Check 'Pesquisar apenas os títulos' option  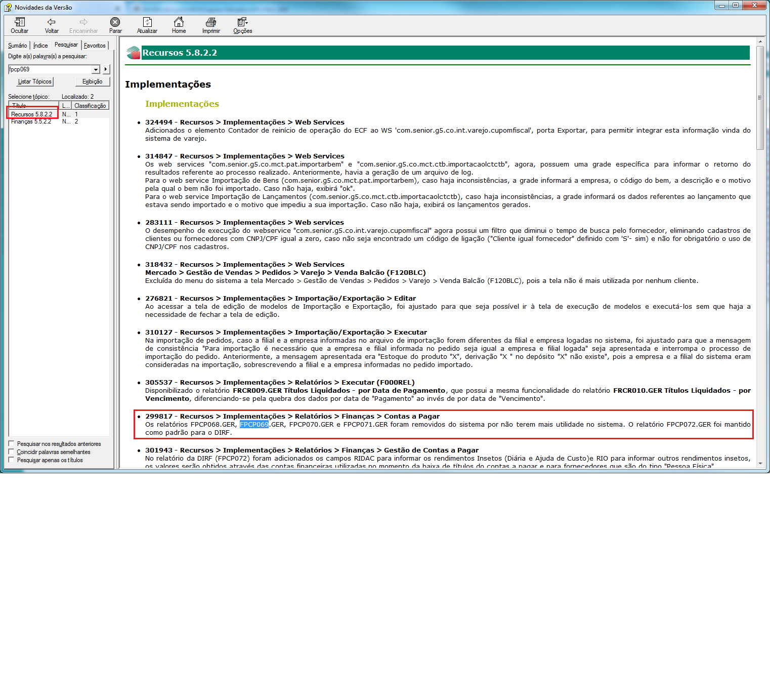12,460
